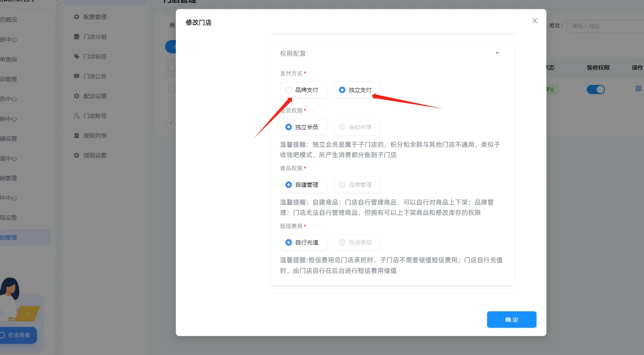The image size is (644, 355).
Task: Select the 独立会员 member option
Action: (303, 127)
